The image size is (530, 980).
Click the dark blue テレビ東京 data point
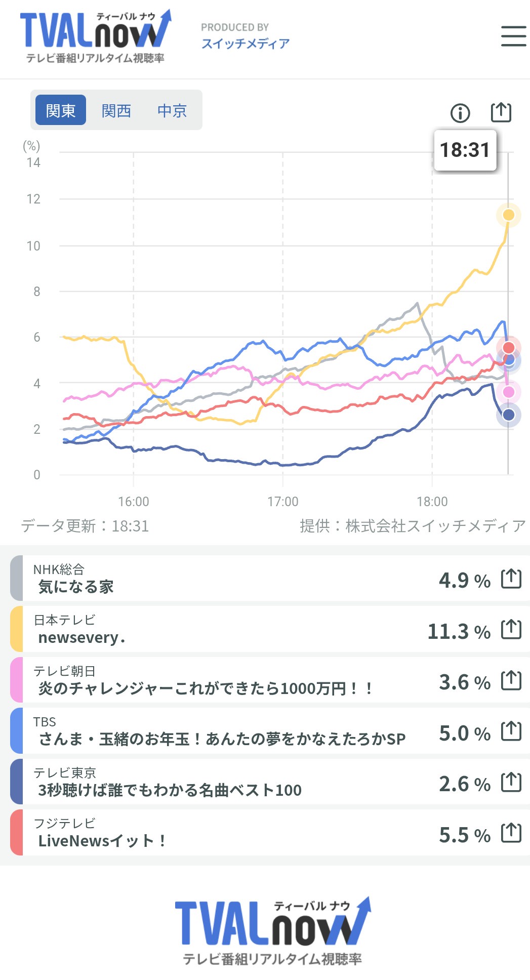508,415
